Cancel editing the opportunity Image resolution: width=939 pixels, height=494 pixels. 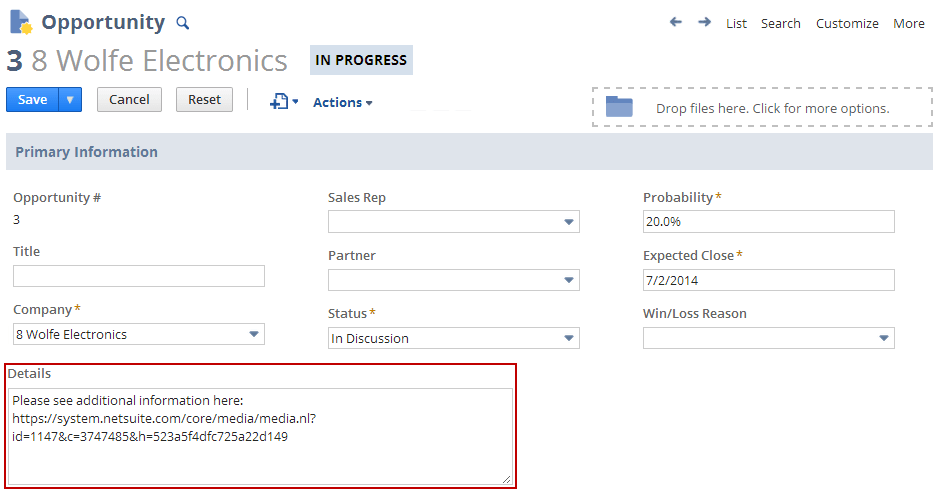click(129, 99)
